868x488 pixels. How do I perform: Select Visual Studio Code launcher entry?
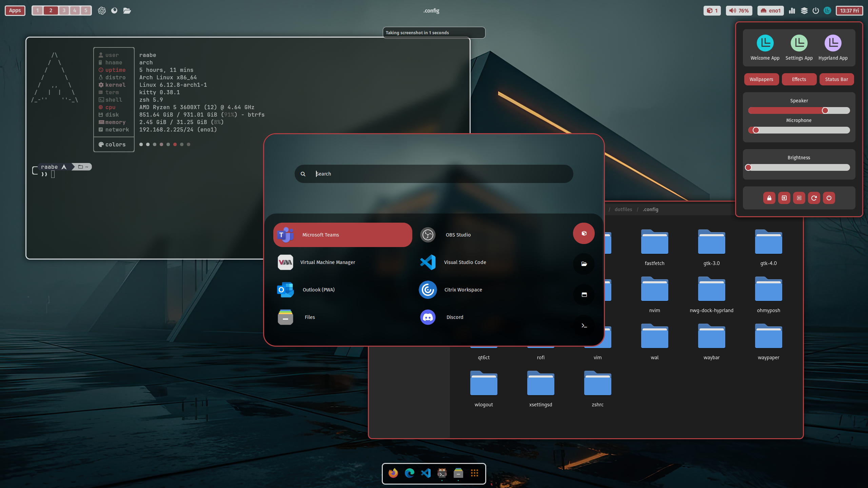pyautogui.click(x=465, y=262)
